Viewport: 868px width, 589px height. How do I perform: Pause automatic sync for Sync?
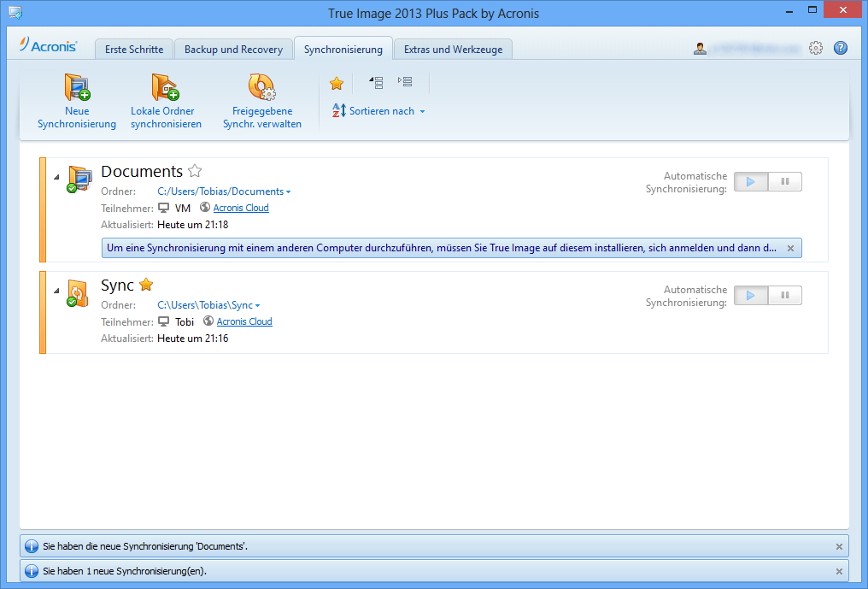pos(785,295)
